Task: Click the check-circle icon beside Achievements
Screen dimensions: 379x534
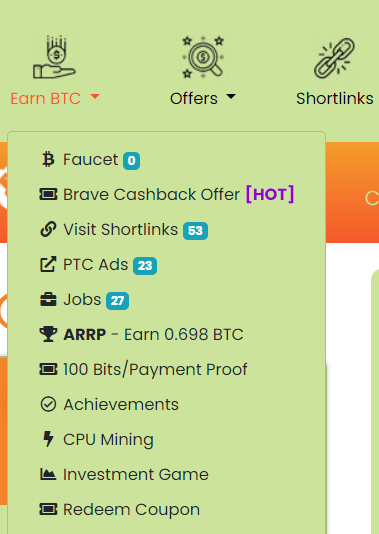Action: tap(48, 404)
